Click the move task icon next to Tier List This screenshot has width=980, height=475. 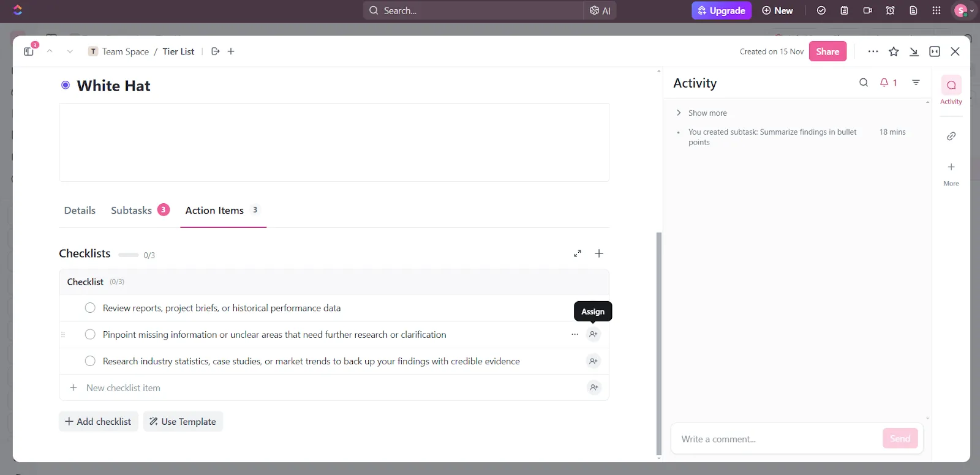tap(215, 51)
